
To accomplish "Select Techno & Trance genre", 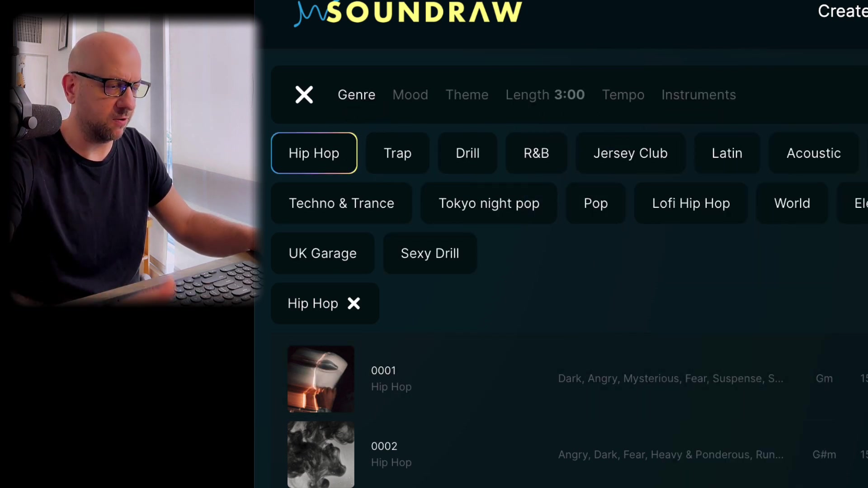I will tap(341, 203).
